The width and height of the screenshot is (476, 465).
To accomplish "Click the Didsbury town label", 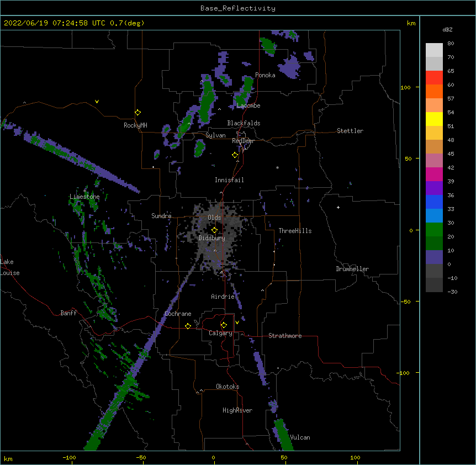I will (x=212, y=238).
